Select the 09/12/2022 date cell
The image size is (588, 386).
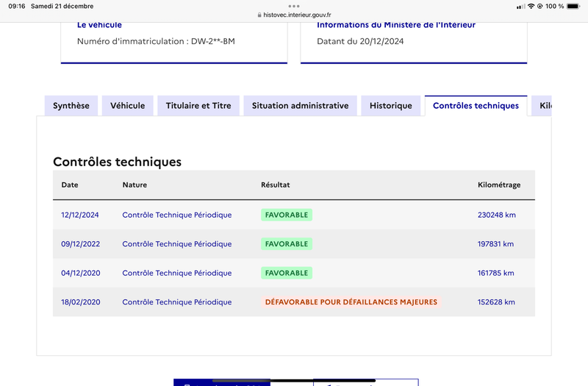point(81,244)
